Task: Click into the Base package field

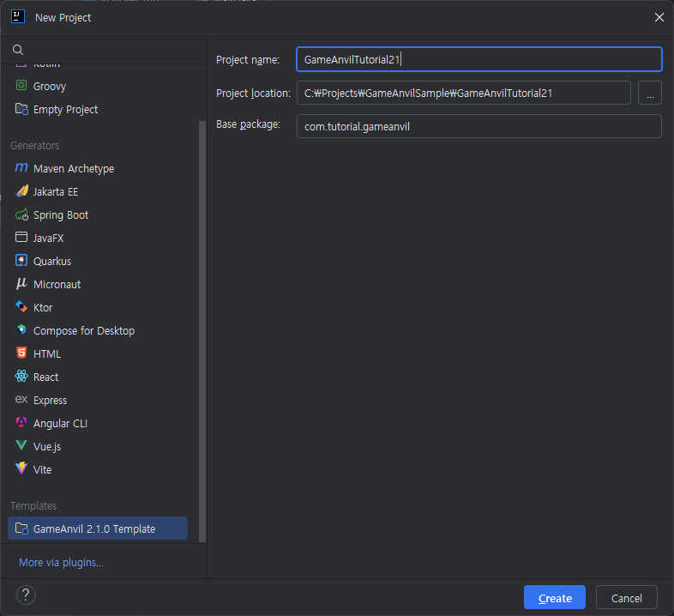Action: [478, 127]
